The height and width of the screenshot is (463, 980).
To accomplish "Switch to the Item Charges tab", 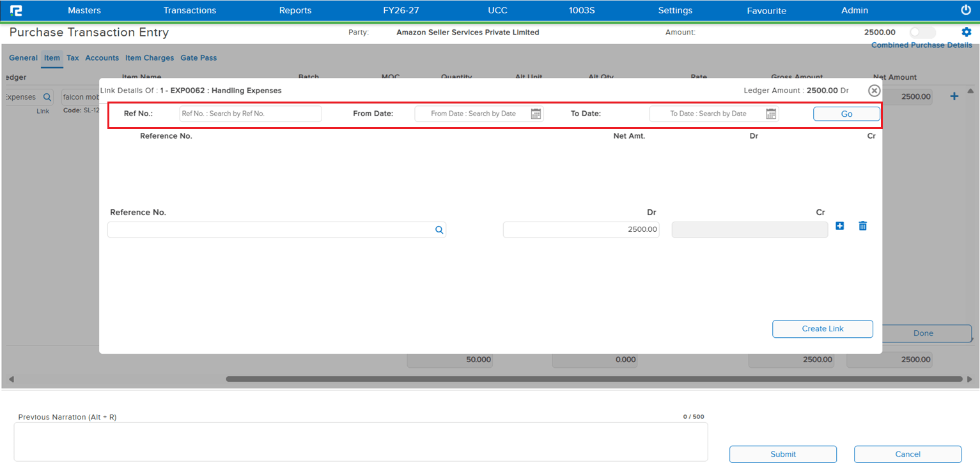I will pyautogui.click(x=150, y=58).
